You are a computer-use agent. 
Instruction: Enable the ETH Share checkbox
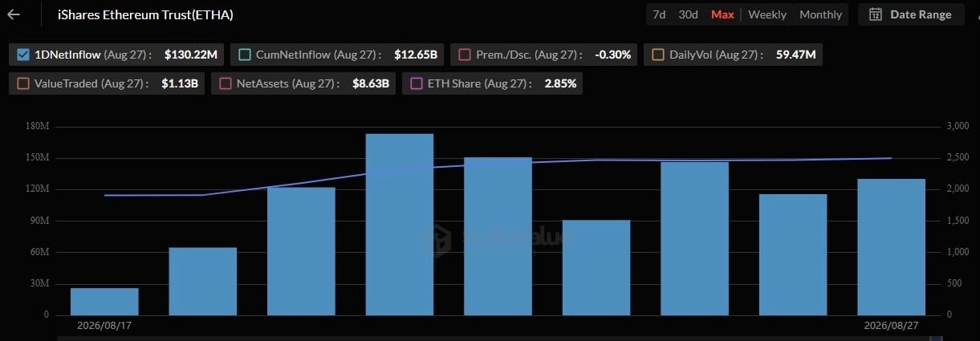pos(416,83)
